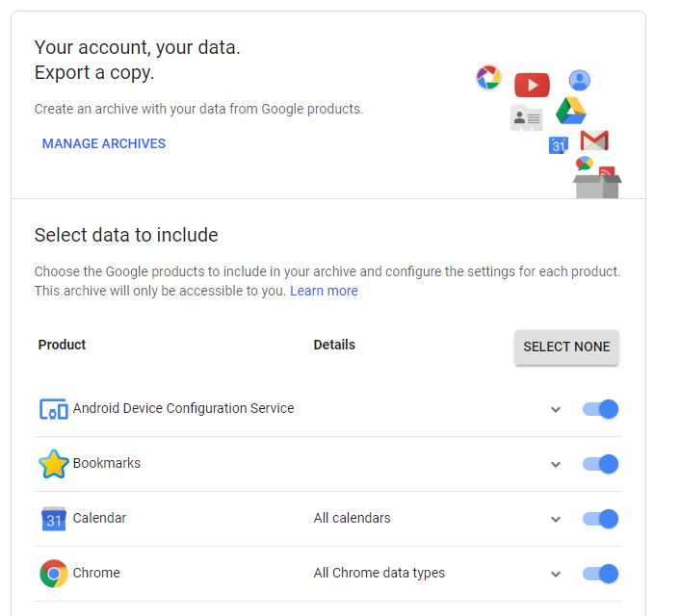Click the Bookmarks star icon
Image resolution: width=680 pixels, height=616 pixels.
click(x=54, y=464)
